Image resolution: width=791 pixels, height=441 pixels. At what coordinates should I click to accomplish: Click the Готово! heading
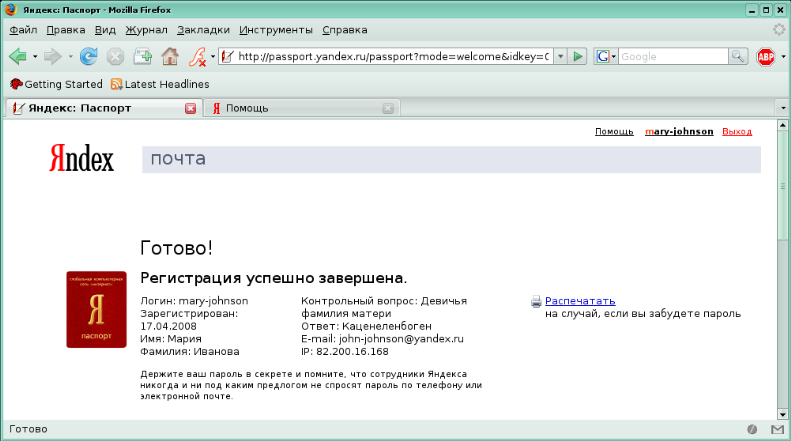[176, 248]
